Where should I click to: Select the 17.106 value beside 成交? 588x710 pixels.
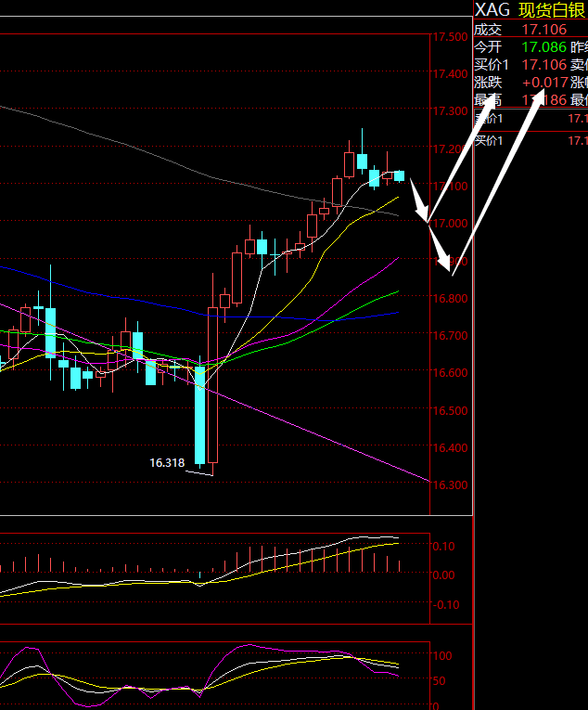(544, 30)
